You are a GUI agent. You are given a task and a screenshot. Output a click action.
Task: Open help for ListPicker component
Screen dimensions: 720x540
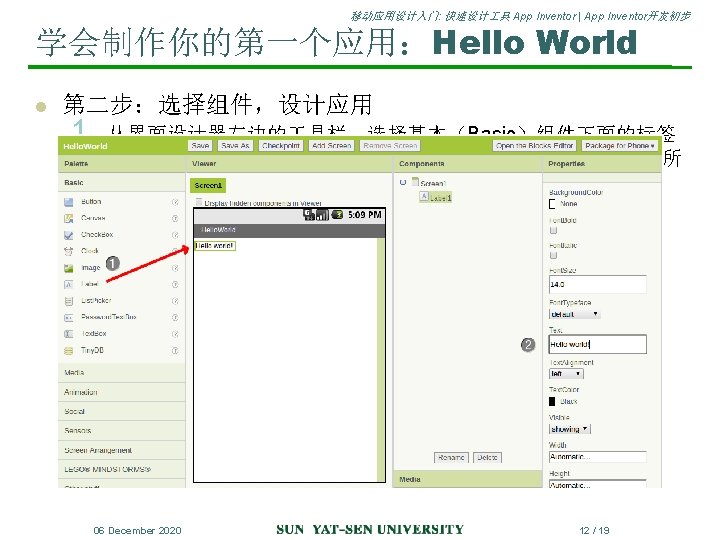[x=175, y=301]
